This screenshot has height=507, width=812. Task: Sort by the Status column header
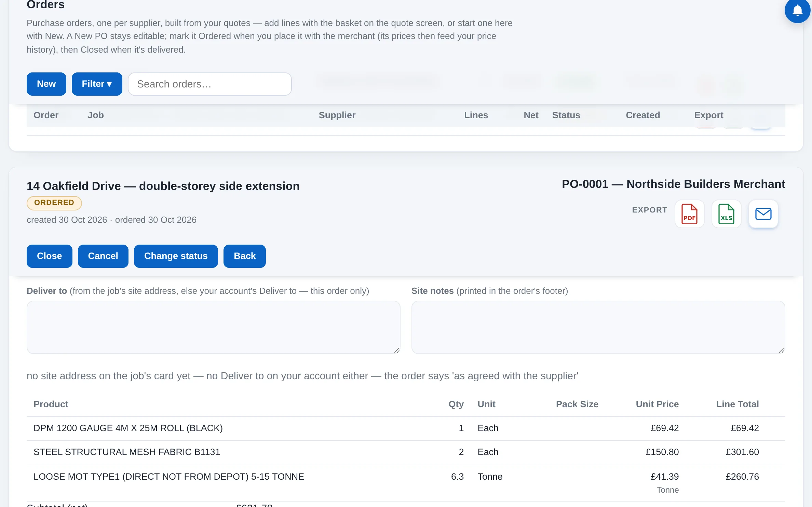click(x=566, y=115)
